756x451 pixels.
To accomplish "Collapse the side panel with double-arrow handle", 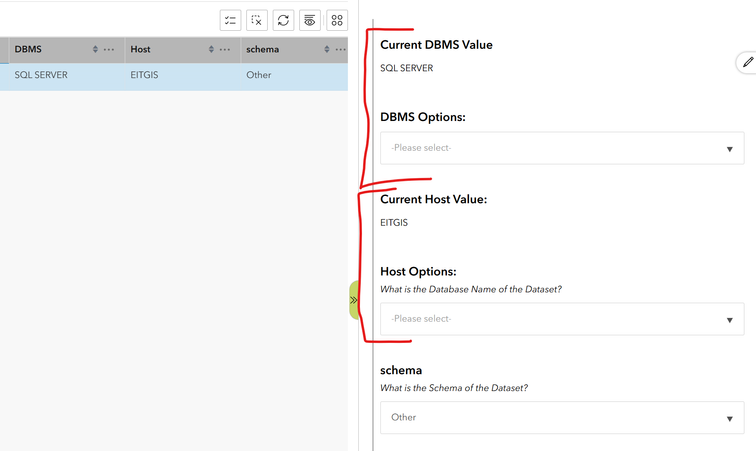I will pyautogui.click(x=354, y=300).
